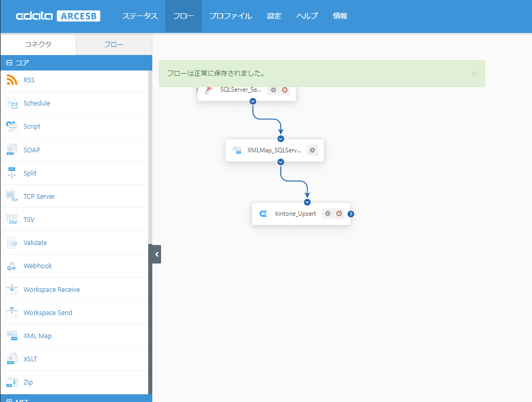Collapse the コア connector category
The height and width of the screenshot is (402, 532).
[x=9, y=63]
